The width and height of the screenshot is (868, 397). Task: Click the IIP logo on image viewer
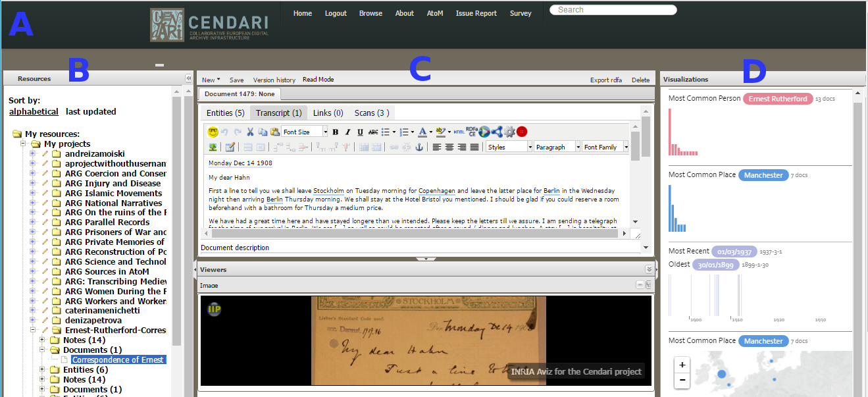point(214,309)
